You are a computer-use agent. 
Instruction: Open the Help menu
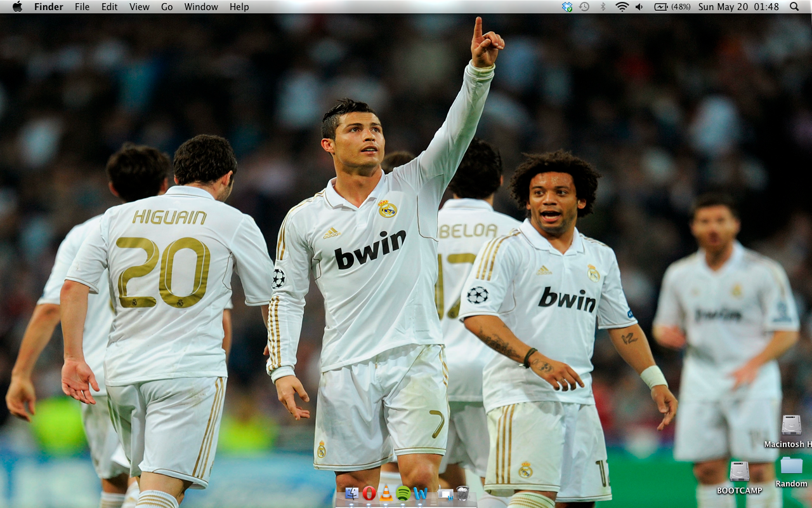(239, 7)
